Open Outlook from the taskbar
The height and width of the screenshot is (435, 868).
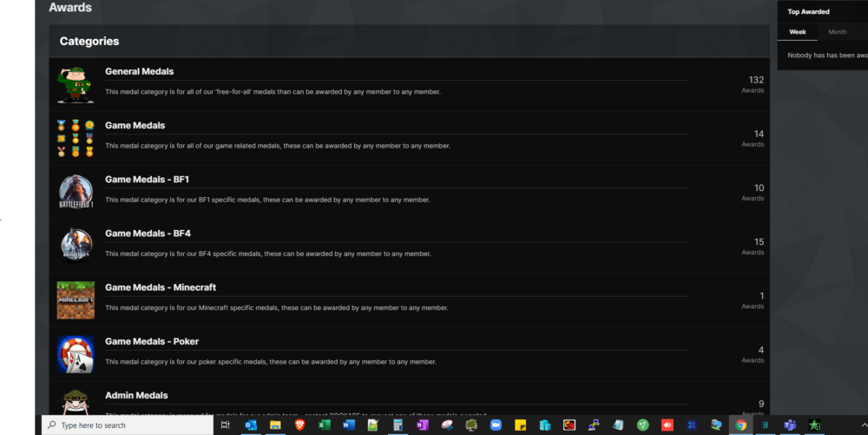(251, 425)
